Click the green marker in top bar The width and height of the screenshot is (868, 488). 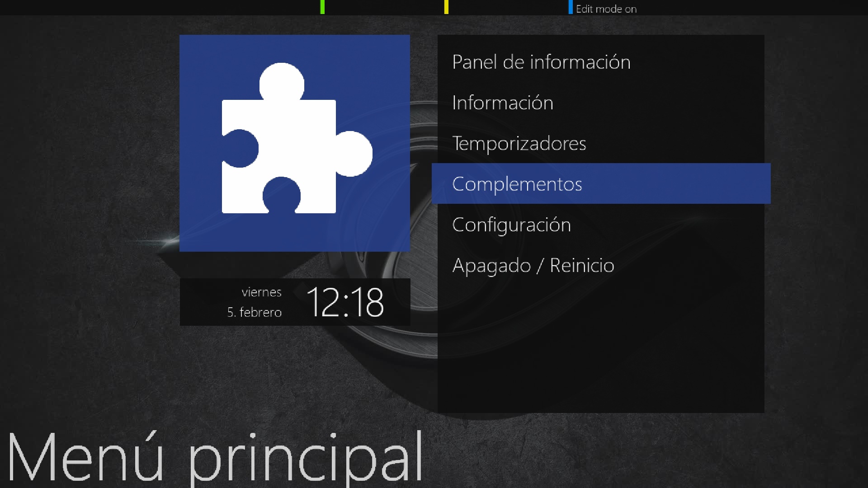point(322,7)
